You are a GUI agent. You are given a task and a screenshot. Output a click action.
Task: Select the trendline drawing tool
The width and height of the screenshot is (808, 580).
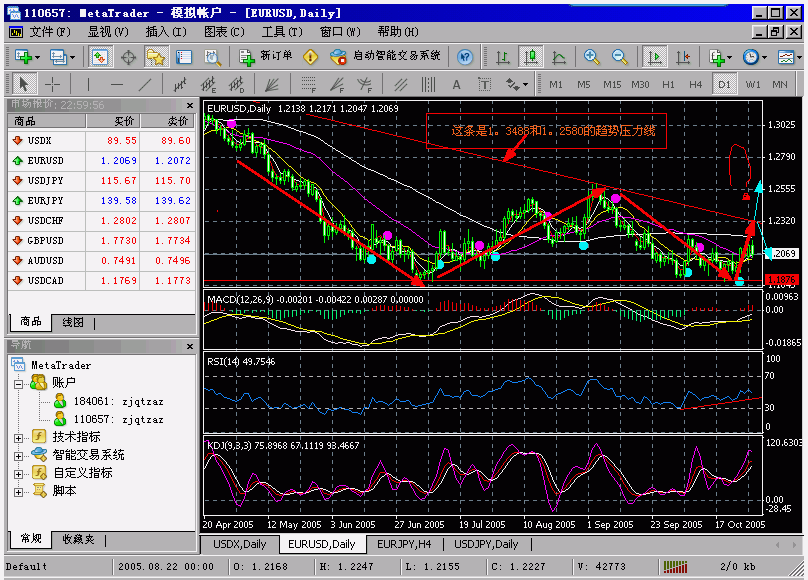(x=145, y=83)
